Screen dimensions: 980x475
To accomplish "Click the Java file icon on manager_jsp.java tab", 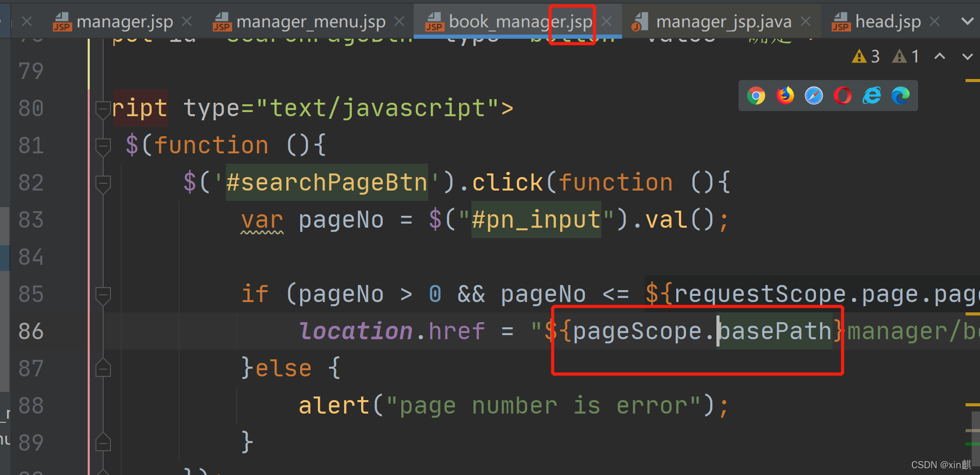I will coord(640,22).
